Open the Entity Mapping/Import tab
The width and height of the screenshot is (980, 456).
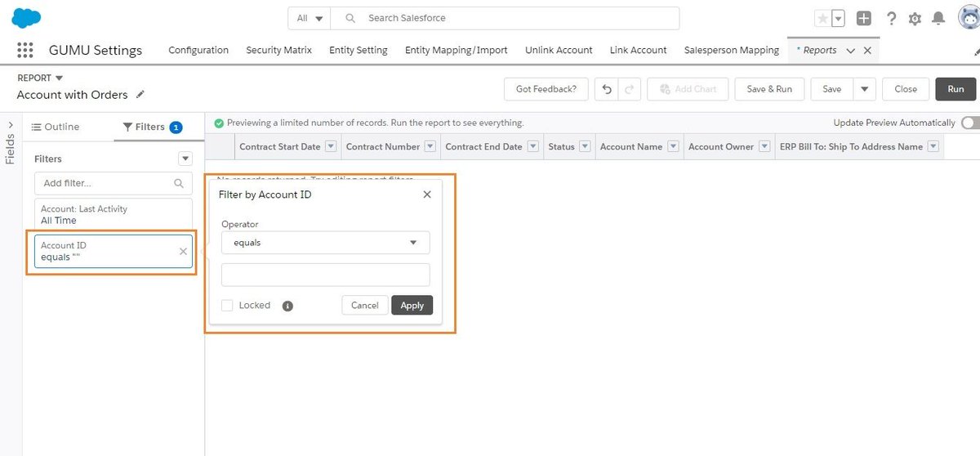click(x=457, y=50)
